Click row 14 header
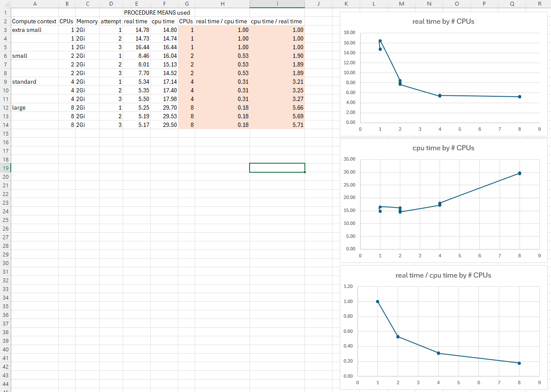551x392 pixels. pos(5,125)
